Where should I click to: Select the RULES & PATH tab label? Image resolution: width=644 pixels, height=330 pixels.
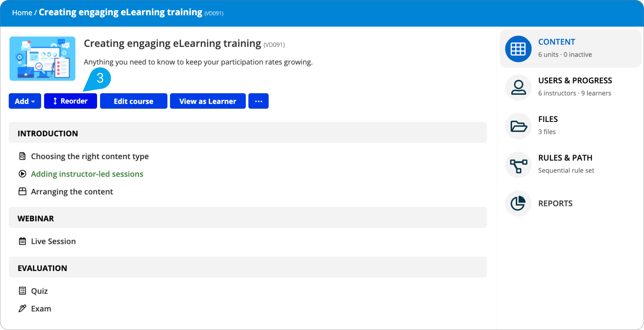pos(565,158)
